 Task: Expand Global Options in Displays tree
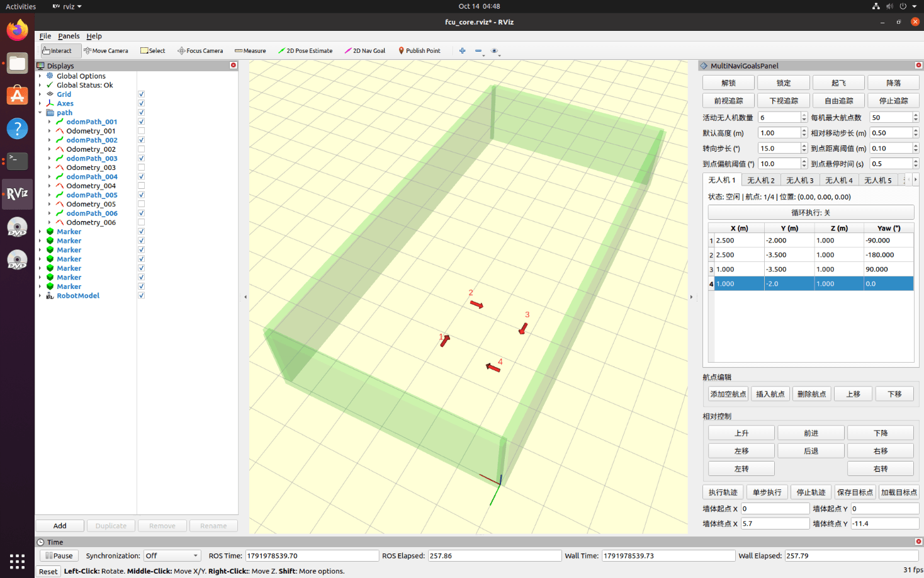(x=40, y=76)
